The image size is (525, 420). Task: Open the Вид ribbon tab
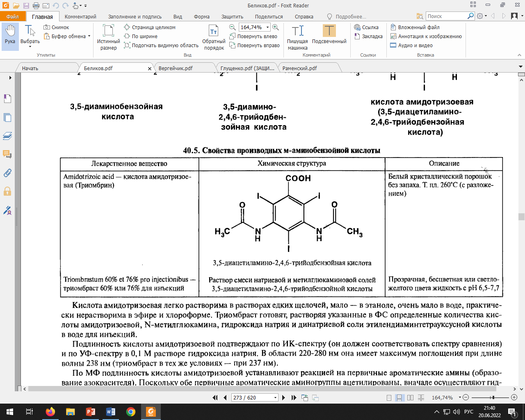point(178,17)
